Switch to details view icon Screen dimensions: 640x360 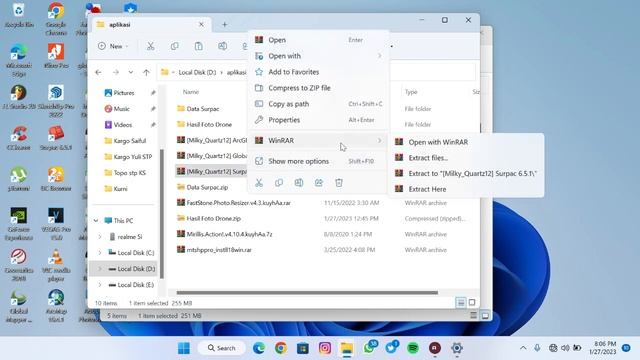(x=461, y=303)
